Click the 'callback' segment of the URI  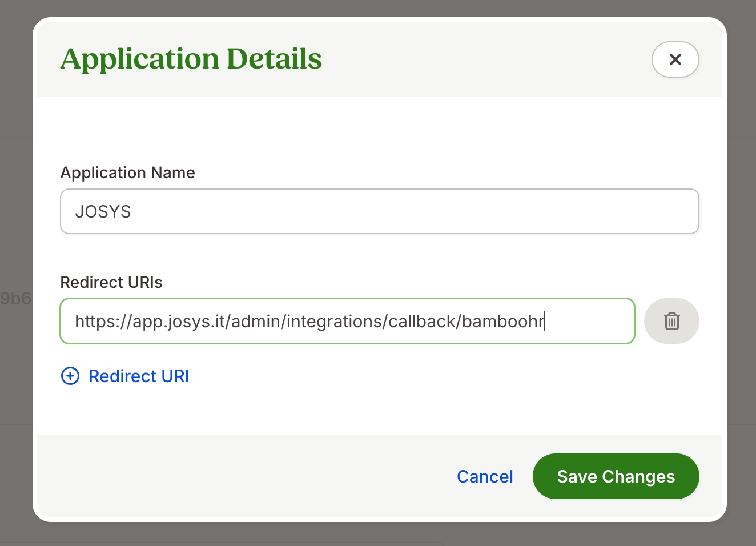point(421,322)
